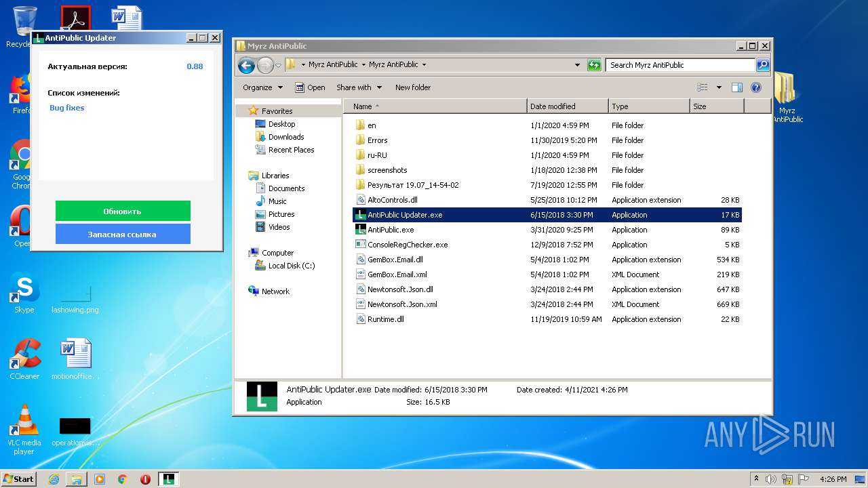This screenshot has height=488, width=868.
Task: Click version number 0.88 in Updater
Action: tap(195, 66)
